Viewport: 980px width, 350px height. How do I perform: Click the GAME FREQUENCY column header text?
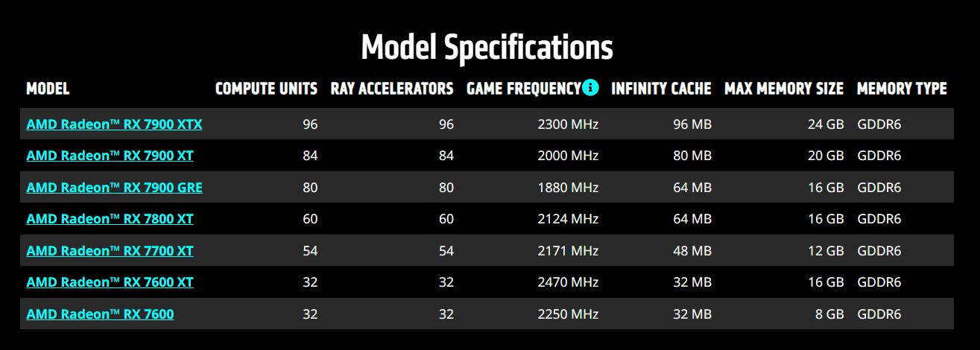tap(524, 89)
